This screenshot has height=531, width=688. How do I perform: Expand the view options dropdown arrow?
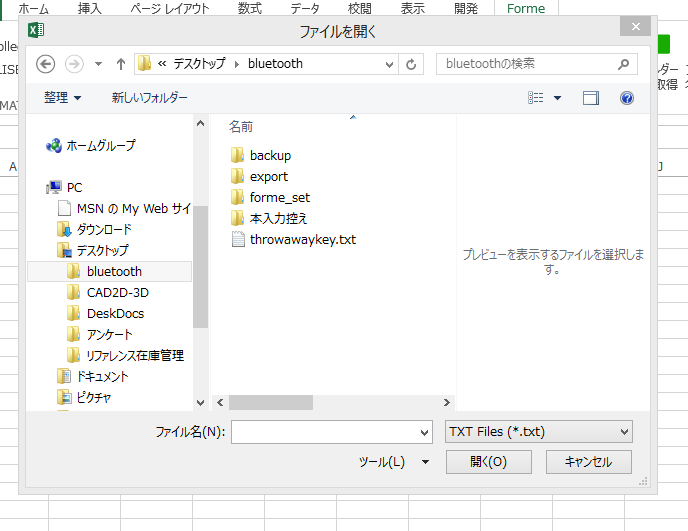pyautogui.click(x=557, y=98)
